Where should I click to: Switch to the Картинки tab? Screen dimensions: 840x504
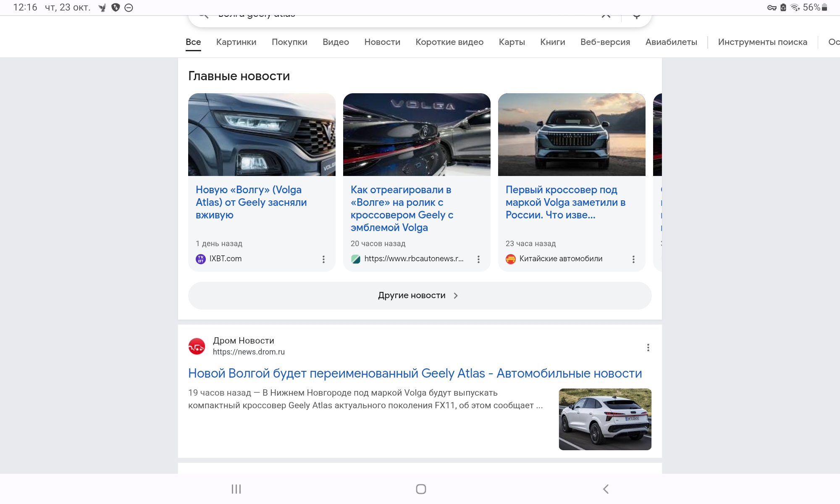point(236,42)
